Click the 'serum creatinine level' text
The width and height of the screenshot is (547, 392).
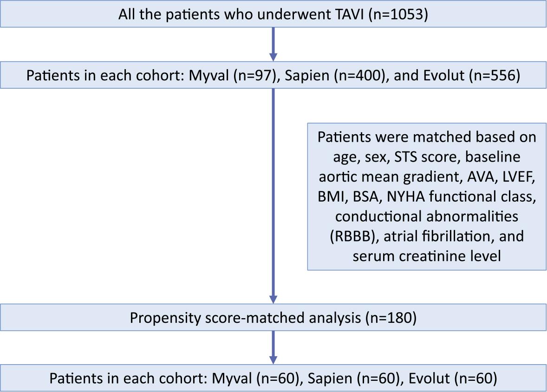[x=427, y=255]
